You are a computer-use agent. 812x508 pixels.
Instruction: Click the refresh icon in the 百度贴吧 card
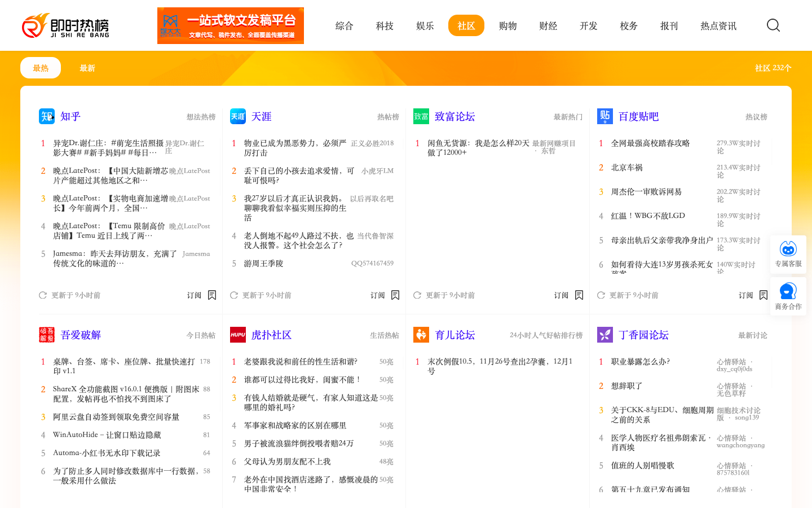click(x=601, y=295)
